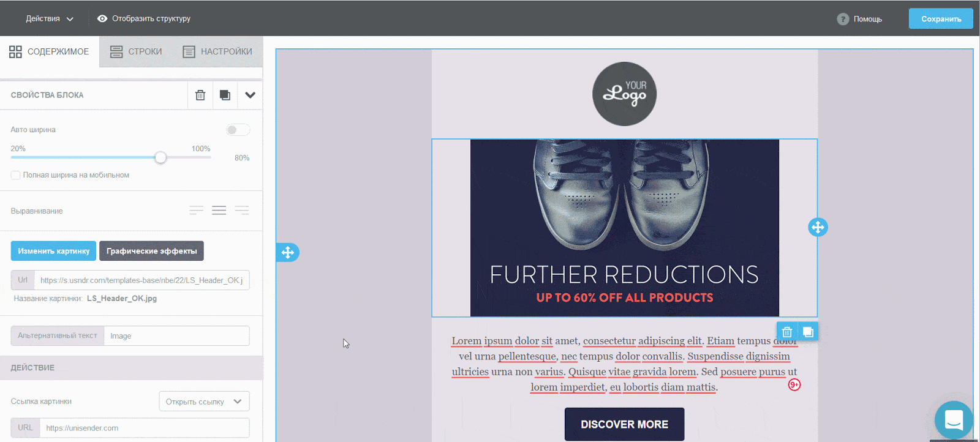Click the width slider handle
Screen dimensions: 980x442
(160, 157)
